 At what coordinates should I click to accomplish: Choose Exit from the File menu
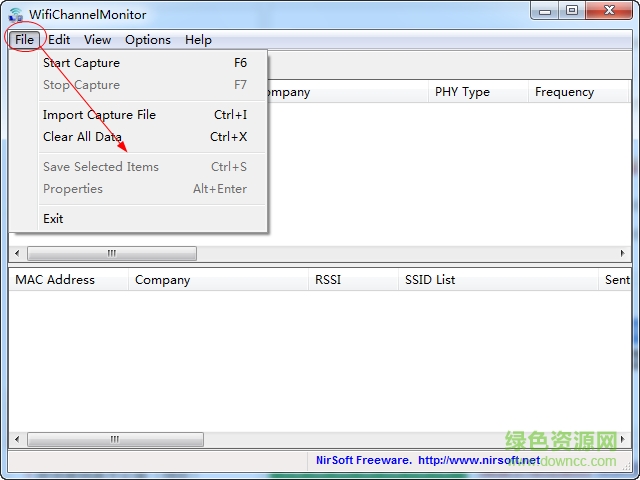point(53,219)
